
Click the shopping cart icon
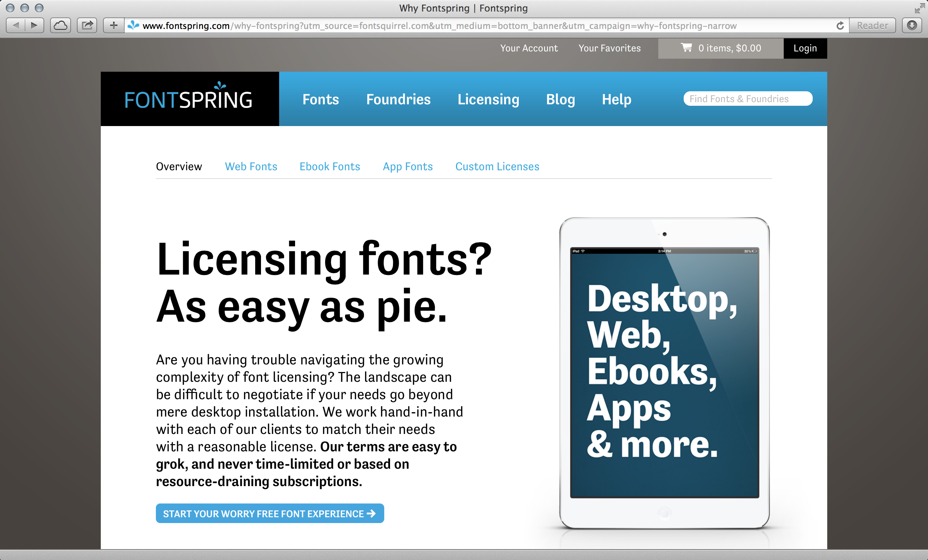click(x=686, y=48)
